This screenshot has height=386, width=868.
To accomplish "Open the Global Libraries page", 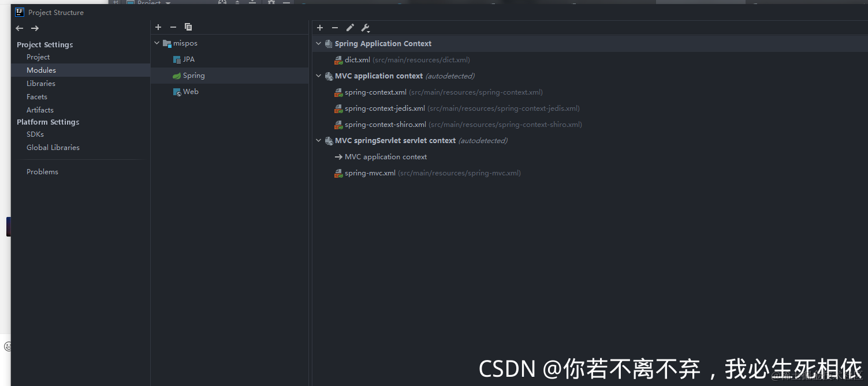I will 53,148.
